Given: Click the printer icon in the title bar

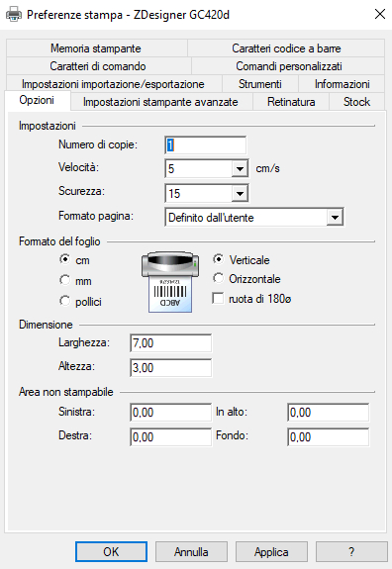Looking at the screenshot, I should (14, 15).
